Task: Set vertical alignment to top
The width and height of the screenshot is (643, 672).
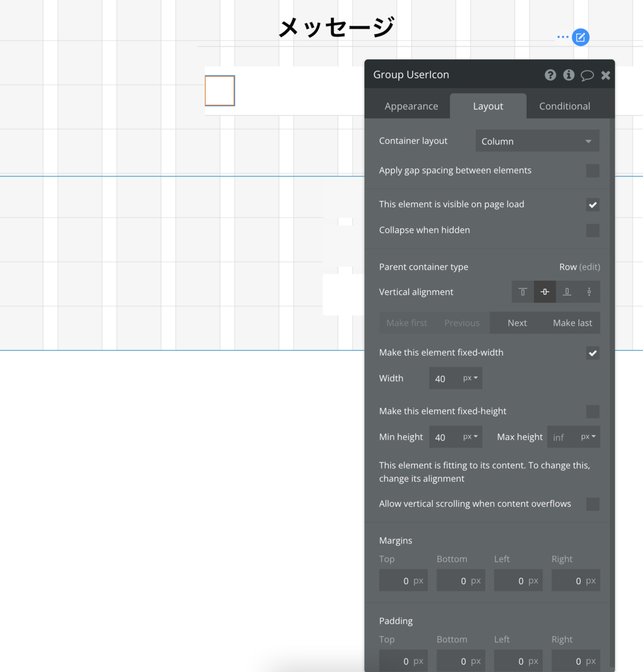Action: 523,292
